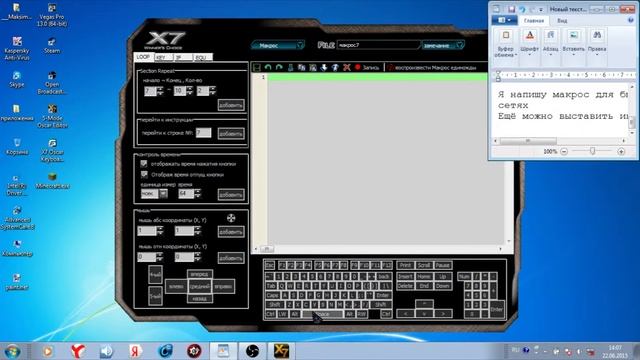Click the File name field 'макрос7'
Image resolution: width=640 pixels, height=360 pixels.
click(378, 45)
